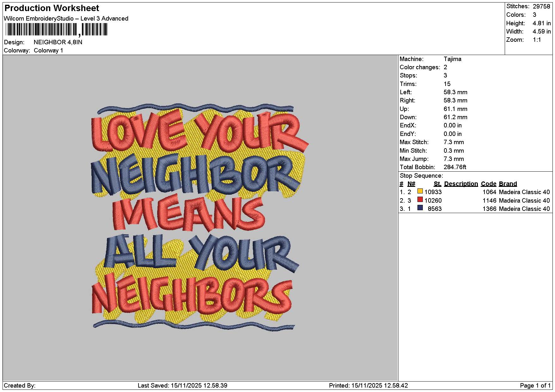Click the 'Stop Sequence:' heading
The height and width of the screenshot is (392, 555).
[421, 176]
